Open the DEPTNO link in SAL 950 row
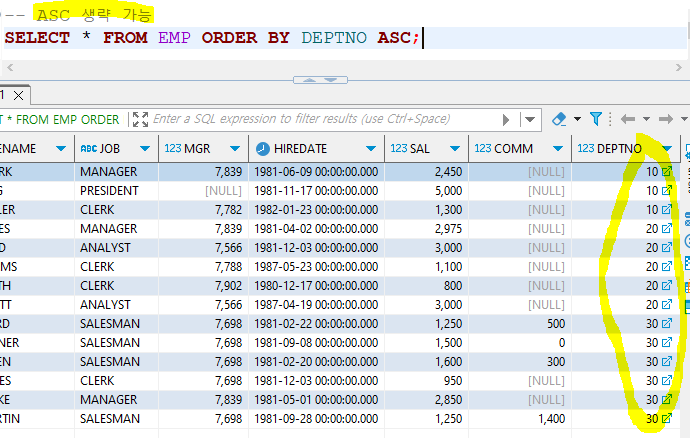The image size is (690, 438). point(667,380)
